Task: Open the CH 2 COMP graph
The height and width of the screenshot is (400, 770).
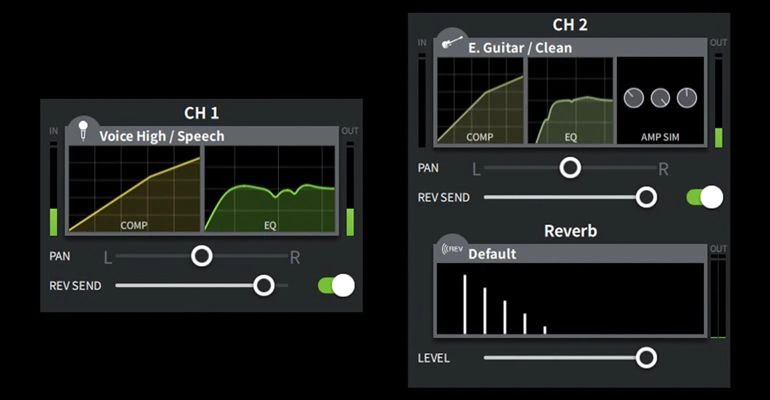Action: coord(480,101)
